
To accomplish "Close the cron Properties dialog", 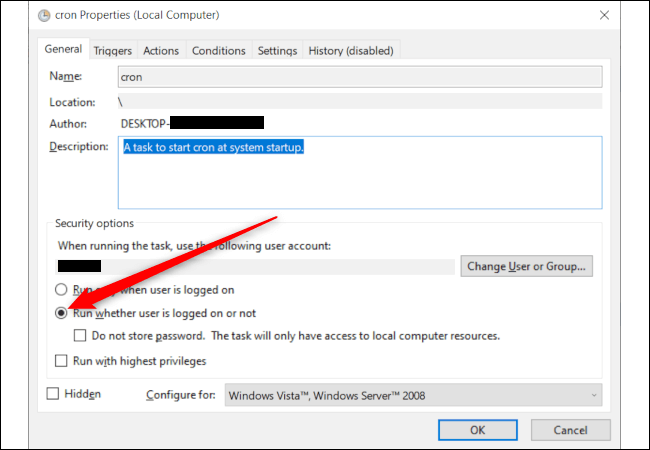I will click(605, 15).
